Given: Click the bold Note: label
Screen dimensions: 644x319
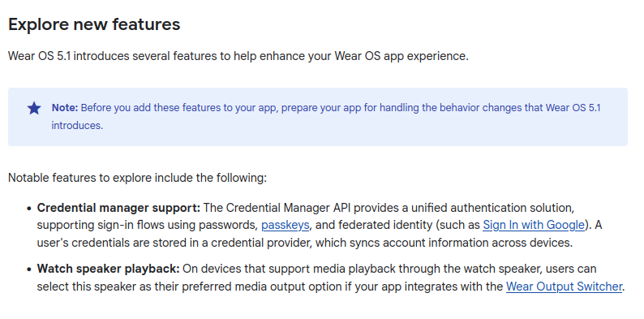Looking at the screenshot, I should pyautogui.click(x=65, y=108).
